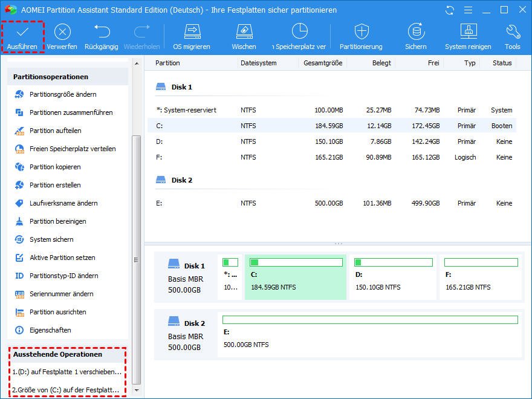Click the refresh icon in title bar
Image resolution: width=532 pixels, height=399 pixels.
point(449,10)
